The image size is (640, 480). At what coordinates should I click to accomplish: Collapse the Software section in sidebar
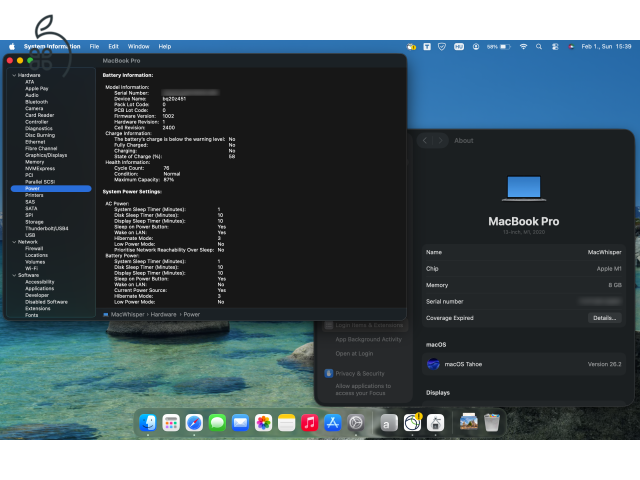click(x=14, y=275)
